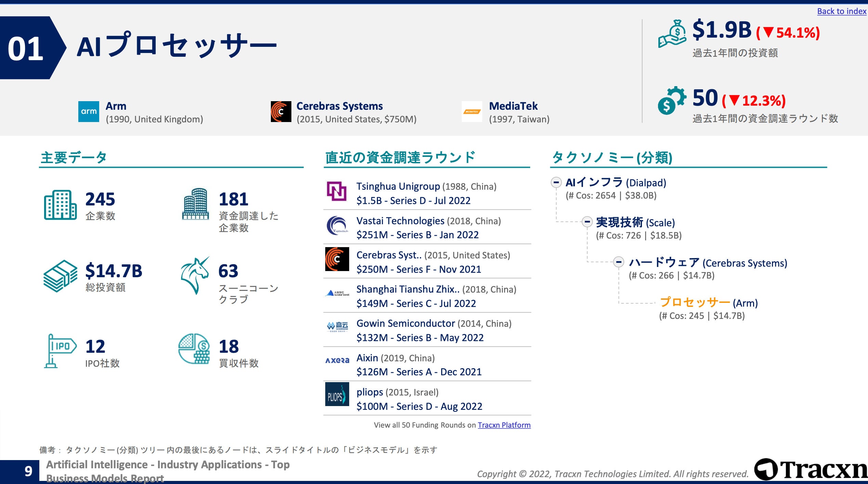This screenshot has height=484, width=868.
Task: Click the unicorn club icon
Action: coord(195,275)
